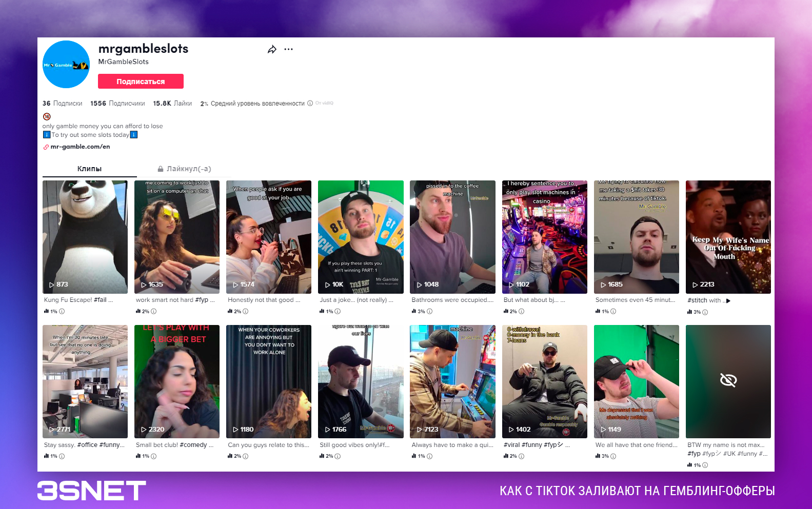Click info icon under Sometimes even 45 minut clip
This screenshot has height=509, width=812.
point(613,311)
